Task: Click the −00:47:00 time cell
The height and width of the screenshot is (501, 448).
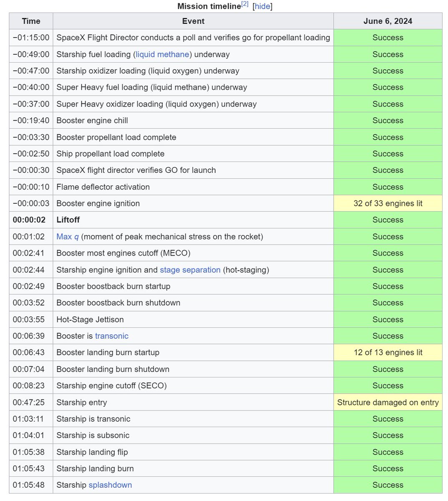Action: (31, 71)
